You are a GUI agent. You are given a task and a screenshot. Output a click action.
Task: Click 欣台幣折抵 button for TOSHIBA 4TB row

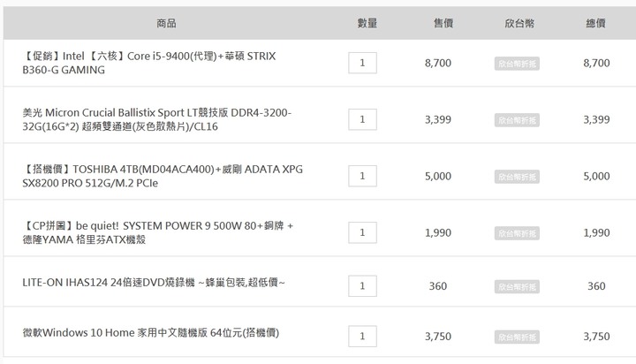coord(517,177)
